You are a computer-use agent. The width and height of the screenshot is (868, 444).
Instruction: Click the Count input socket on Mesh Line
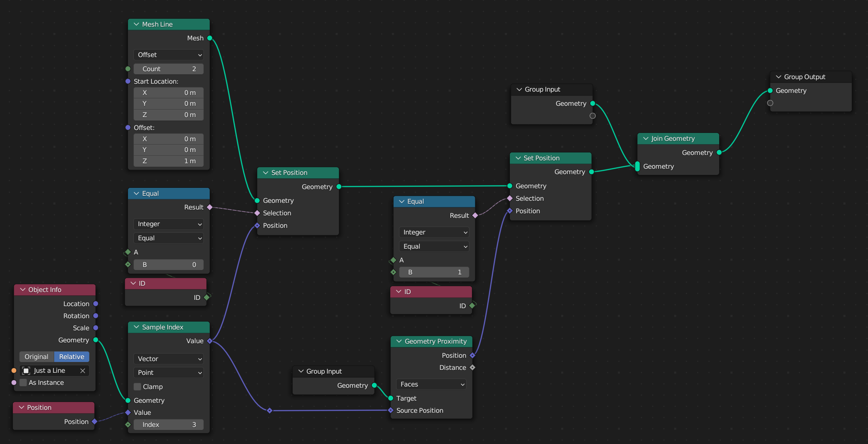tap(128, 69)
